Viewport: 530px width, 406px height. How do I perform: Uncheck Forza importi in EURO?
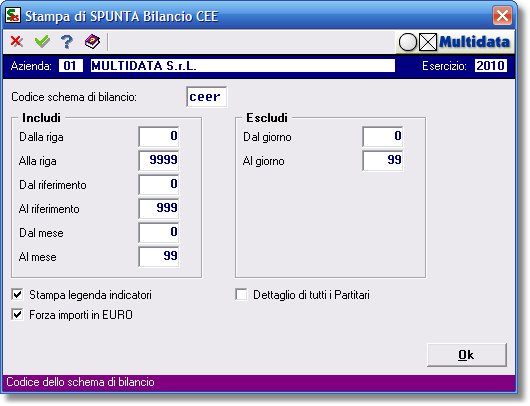pyautogui.click(x=17, y=315)
